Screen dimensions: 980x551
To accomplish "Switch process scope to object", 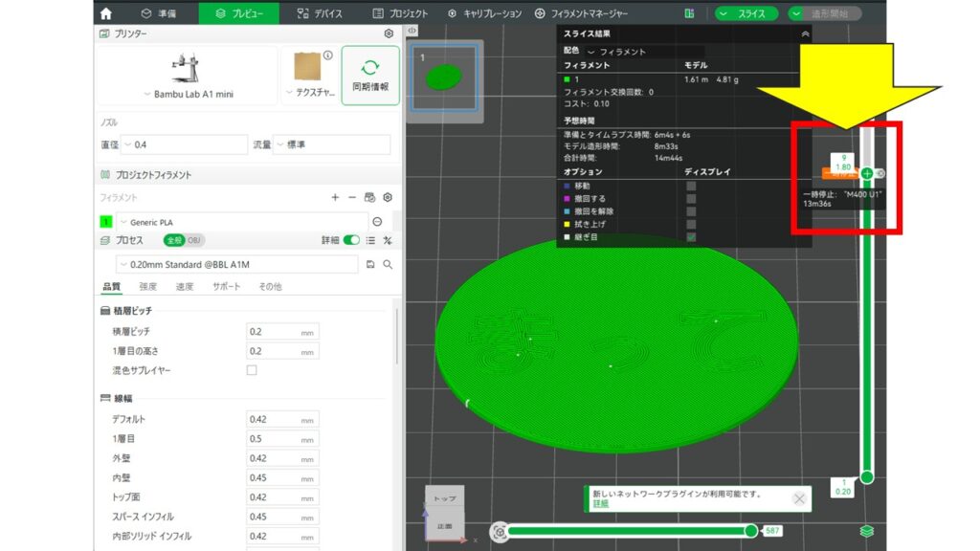I will tap(194, 240).
